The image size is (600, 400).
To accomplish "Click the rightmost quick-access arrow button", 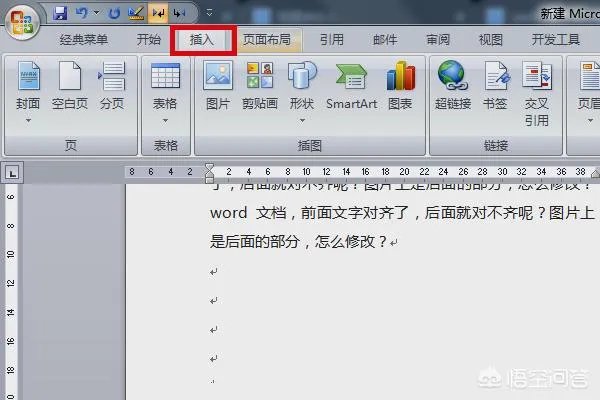I will tap(179, 13).
